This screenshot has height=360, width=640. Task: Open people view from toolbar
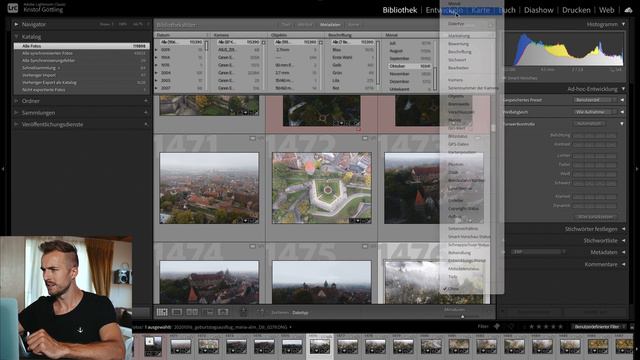(x=223, y=312)
